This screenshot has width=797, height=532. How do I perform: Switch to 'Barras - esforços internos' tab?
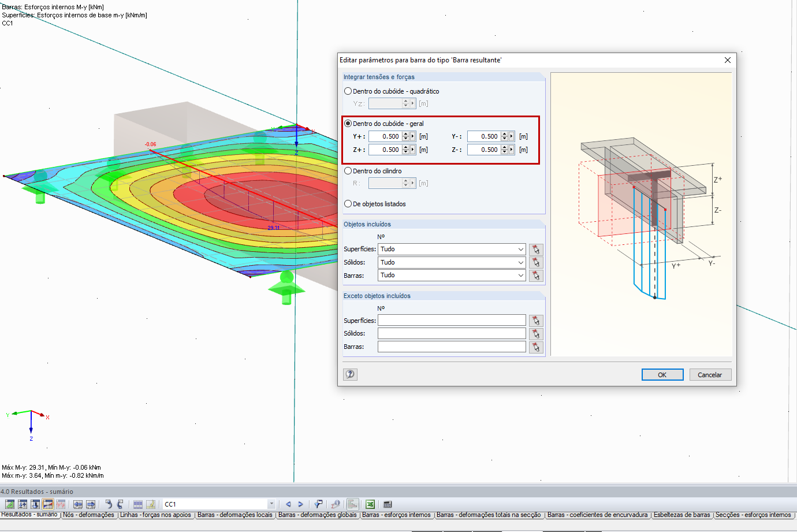tap(396, 515)
